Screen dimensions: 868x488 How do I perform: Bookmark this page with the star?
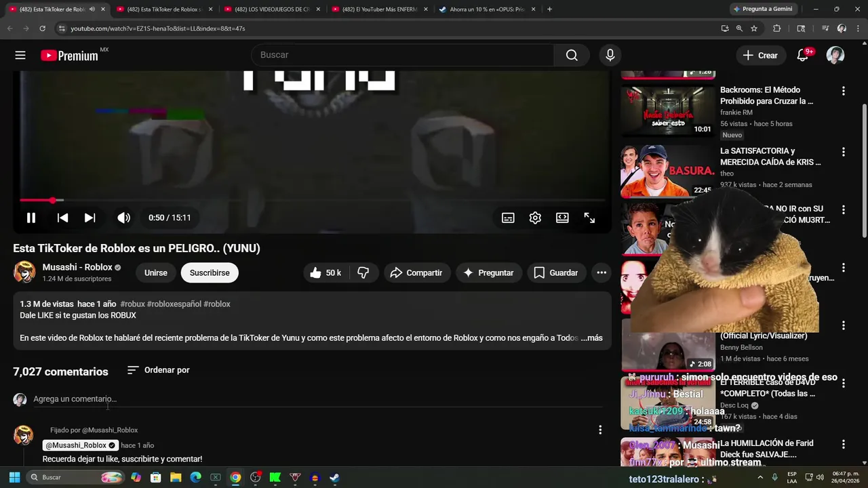coord(754,28)
